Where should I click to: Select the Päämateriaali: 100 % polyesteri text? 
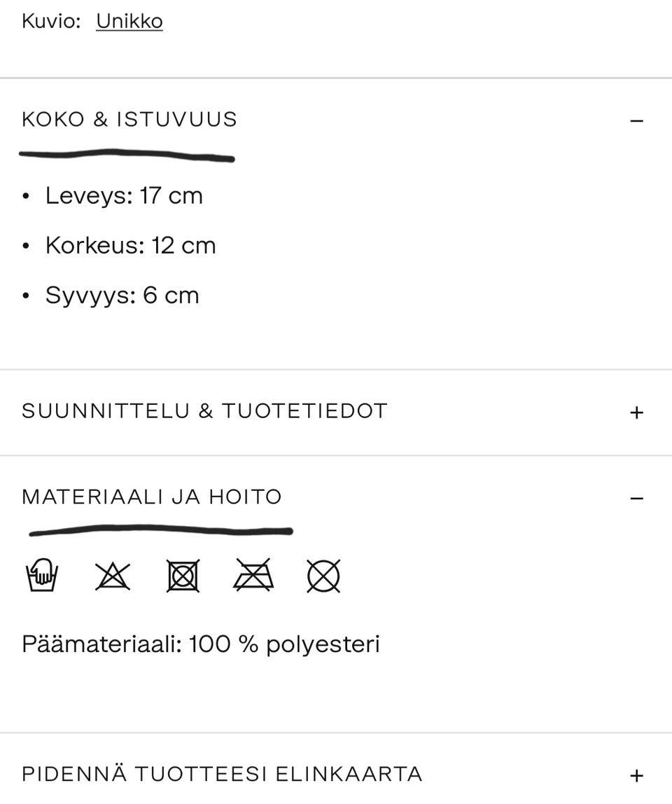coord(200,644)
